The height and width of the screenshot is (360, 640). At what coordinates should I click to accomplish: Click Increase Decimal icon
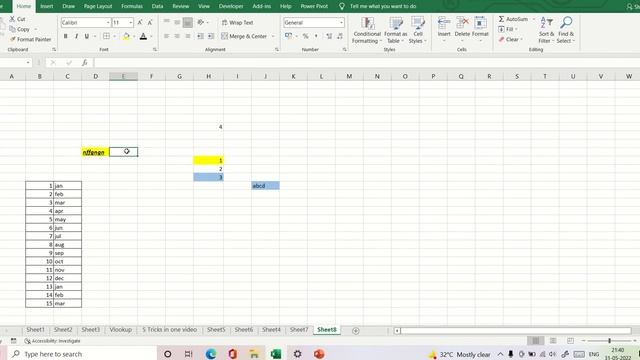click(x=329, y=36)
